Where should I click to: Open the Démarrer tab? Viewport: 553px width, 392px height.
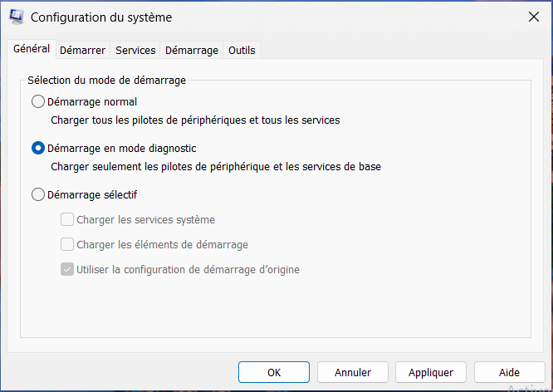tap(82, 50)
